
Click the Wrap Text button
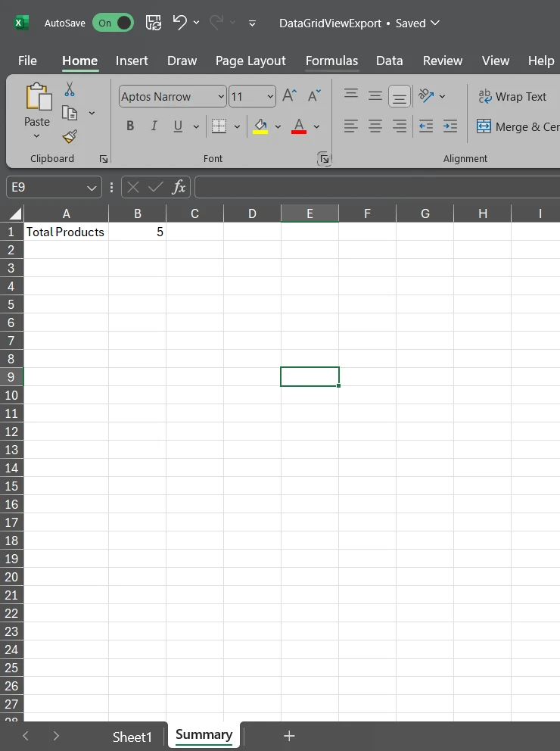tap(512, 97)
